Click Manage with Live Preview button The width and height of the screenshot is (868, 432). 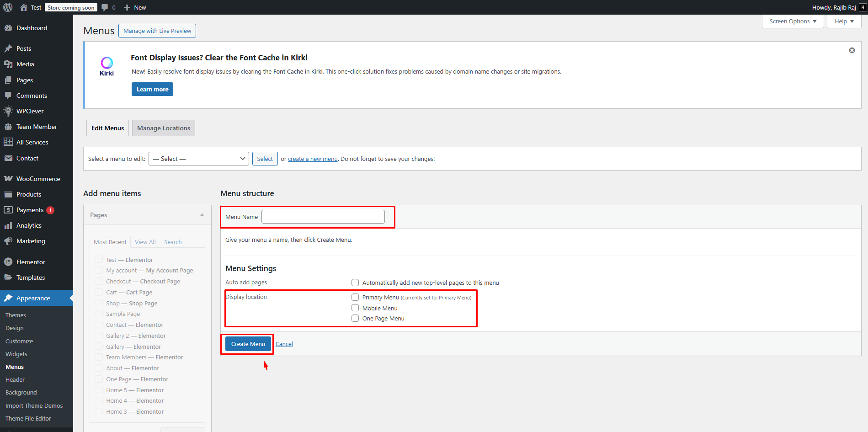pyautogui.click(x=157, y=31)
